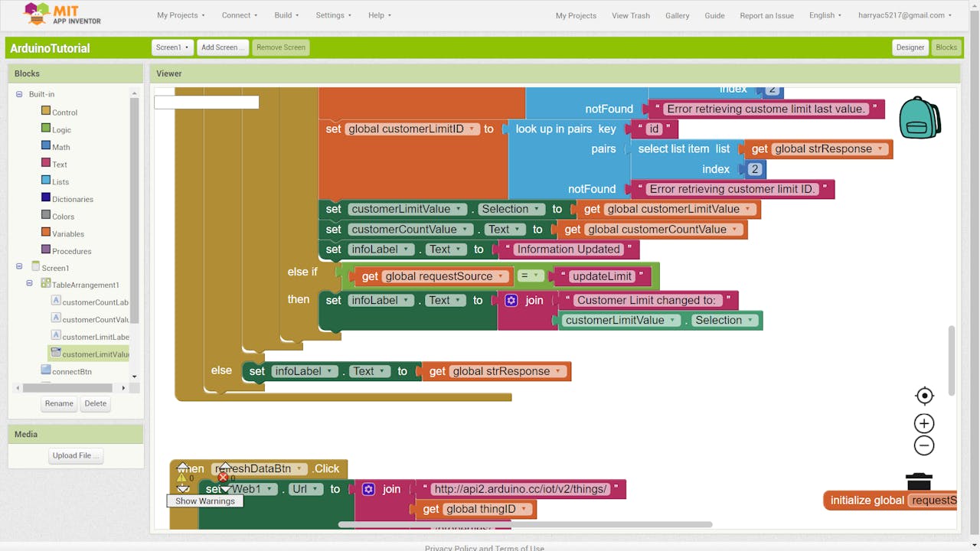Open the View Trash link

pyautogui.click(x=631, y=15)
